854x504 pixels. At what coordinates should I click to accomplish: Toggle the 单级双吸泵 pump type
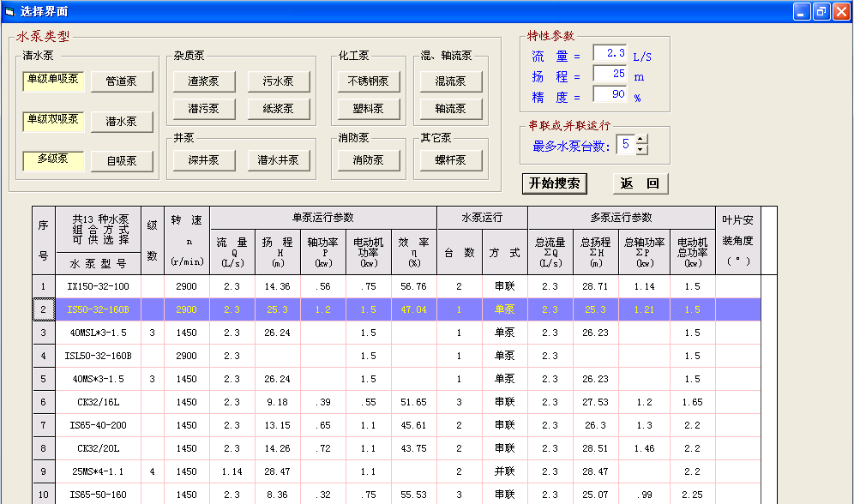(53, 122)
